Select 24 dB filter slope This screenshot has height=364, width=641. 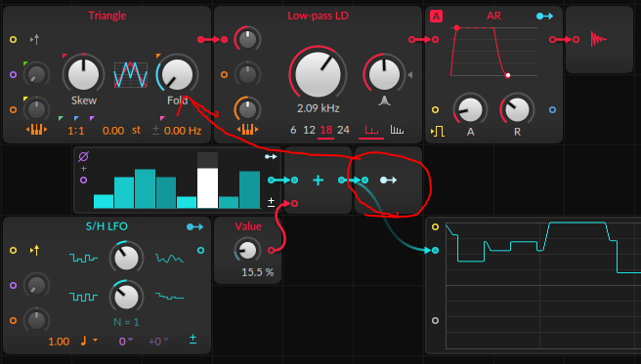point(343,130)
